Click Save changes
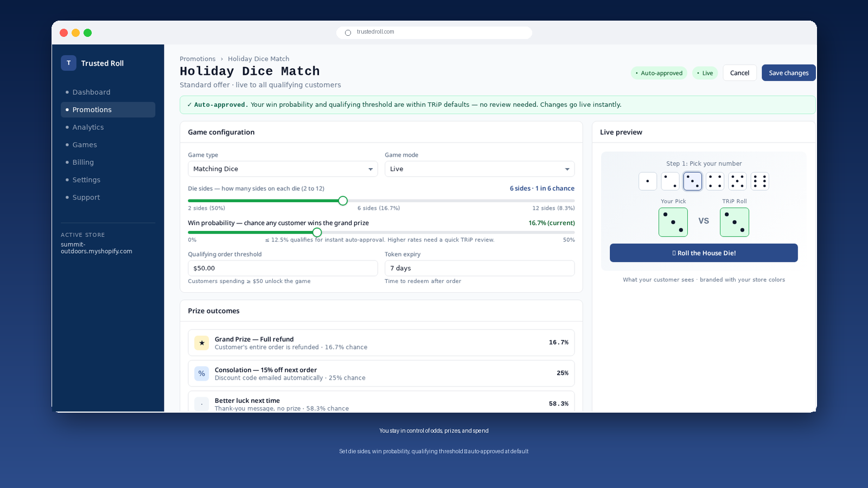Image resolution: width=868 pixels, height=488 pixels. pos(788,73)
